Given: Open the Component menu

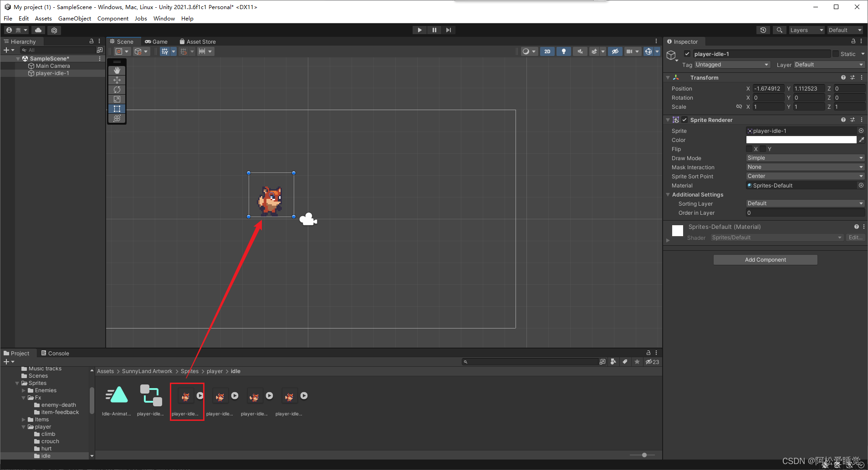Looking at the screenshot, I should (x=113, y=19).
